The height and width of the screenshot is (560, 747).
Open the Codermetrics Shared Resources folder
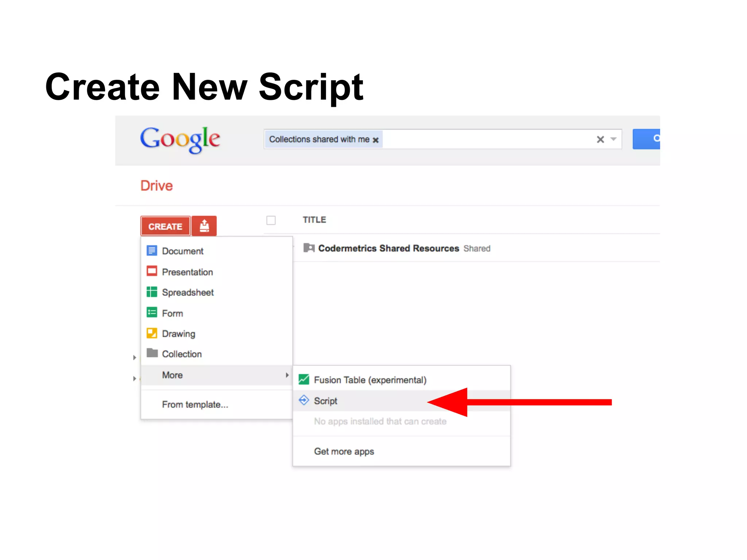click(x=388, y=248)
